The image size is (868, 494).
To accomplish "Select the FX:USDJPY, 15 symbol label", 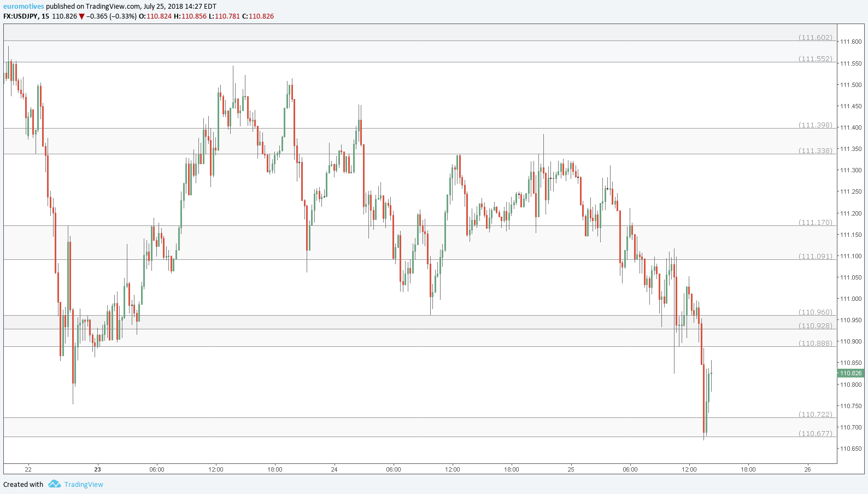I will tap(26, 16).
